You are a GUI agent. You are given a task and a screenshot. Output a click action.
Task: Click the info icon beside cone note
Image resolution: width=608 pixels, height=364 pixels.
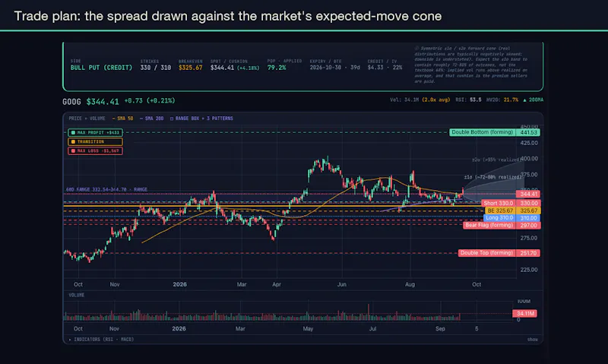tap(416, 49)
